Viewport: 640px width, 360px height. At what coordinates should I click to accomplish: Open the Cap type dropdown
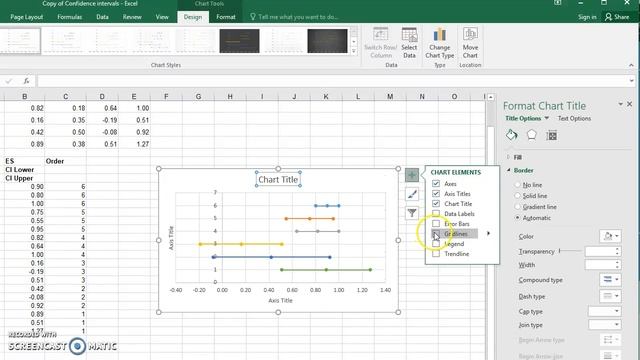pos(604,311)
